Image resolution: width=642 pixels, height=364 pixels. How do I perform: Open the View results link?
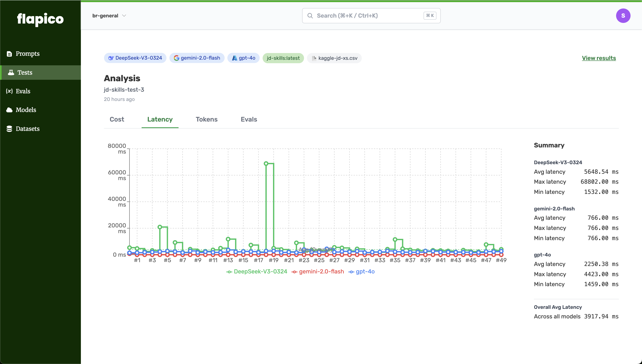click(598, 58)
